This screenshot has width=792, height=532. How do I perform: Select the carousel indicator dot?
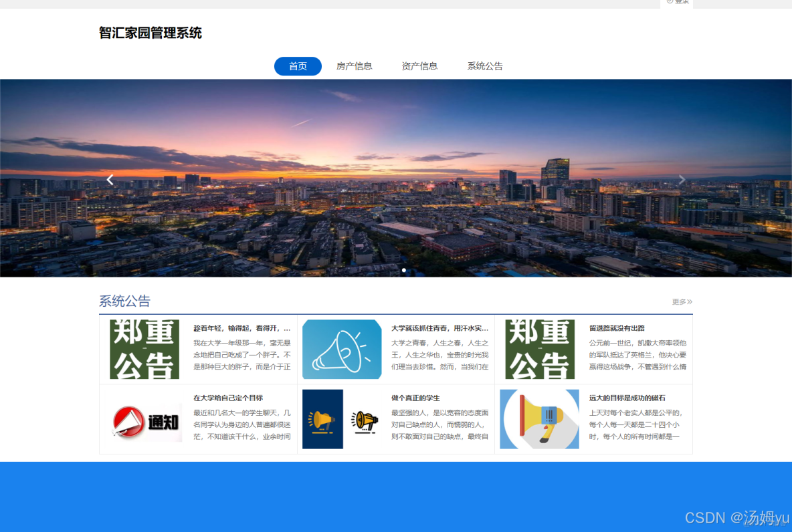click(404, 270)
